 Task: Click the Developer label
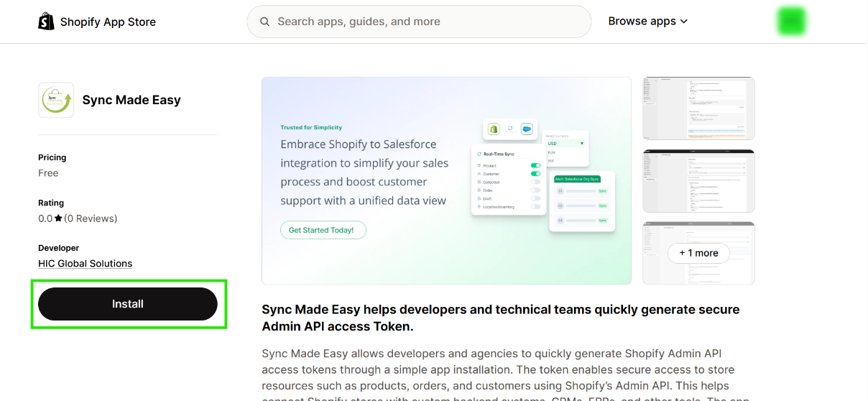(59, 248)
